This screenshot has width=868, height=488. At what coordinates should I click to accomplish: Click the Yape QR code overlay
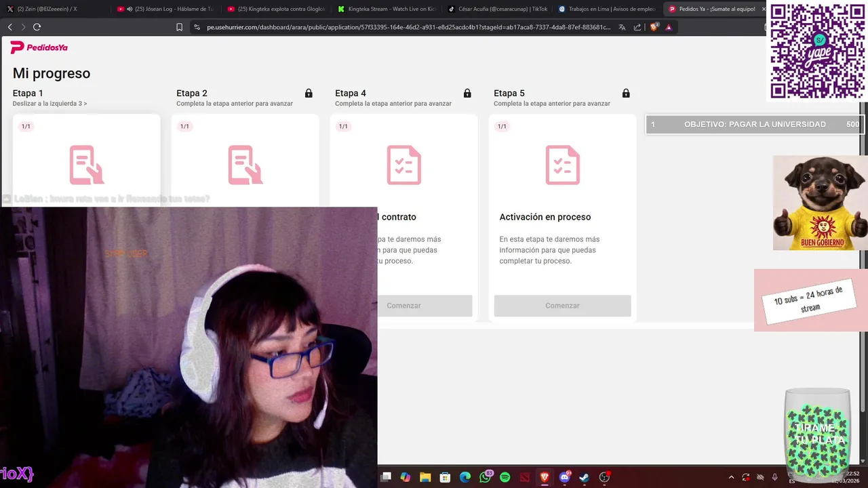click(x=817, y=52)
